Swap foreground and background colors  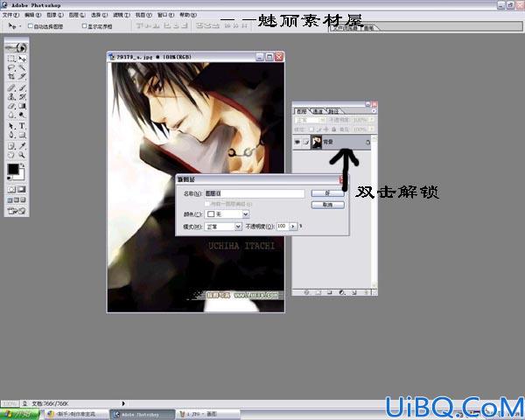[23, 165]
